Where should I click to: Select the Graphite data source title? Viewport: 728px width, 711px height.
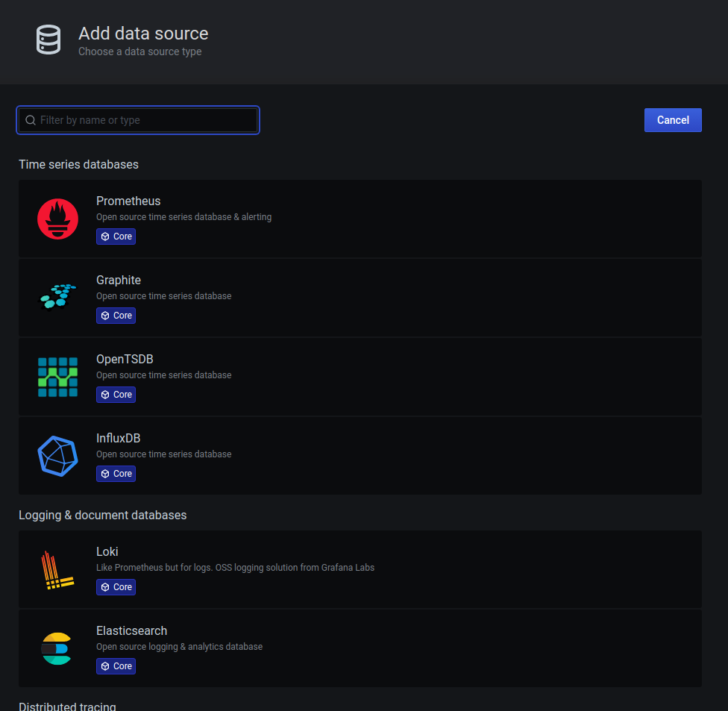119,280
